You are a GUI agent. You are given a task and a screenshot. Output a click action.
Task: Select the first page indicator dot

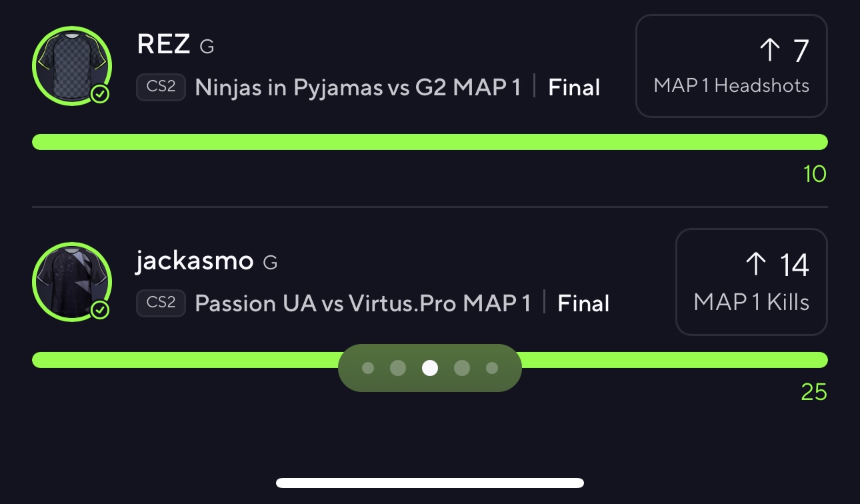367,368
